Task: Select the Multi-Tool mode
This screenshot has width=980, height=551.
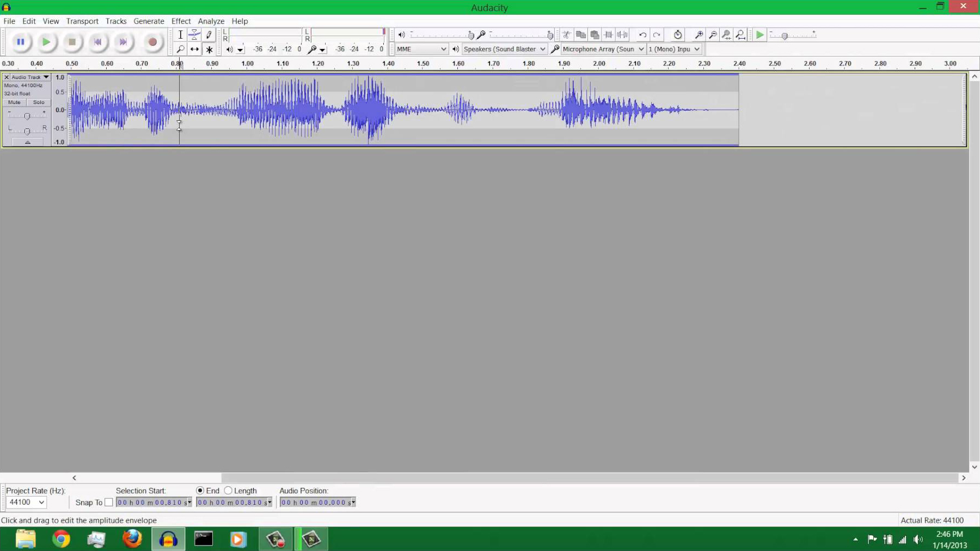Action: point(209,49)
